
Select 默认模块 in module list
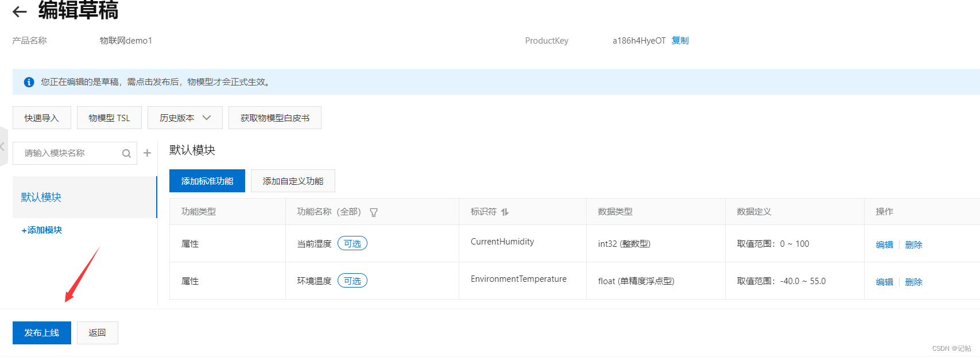(41, 197)
